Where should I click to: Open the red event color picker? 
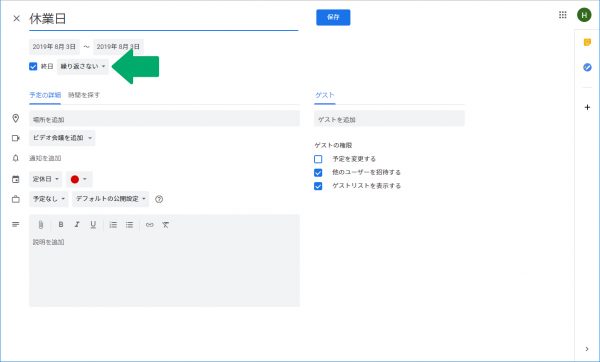pos(79,179)
